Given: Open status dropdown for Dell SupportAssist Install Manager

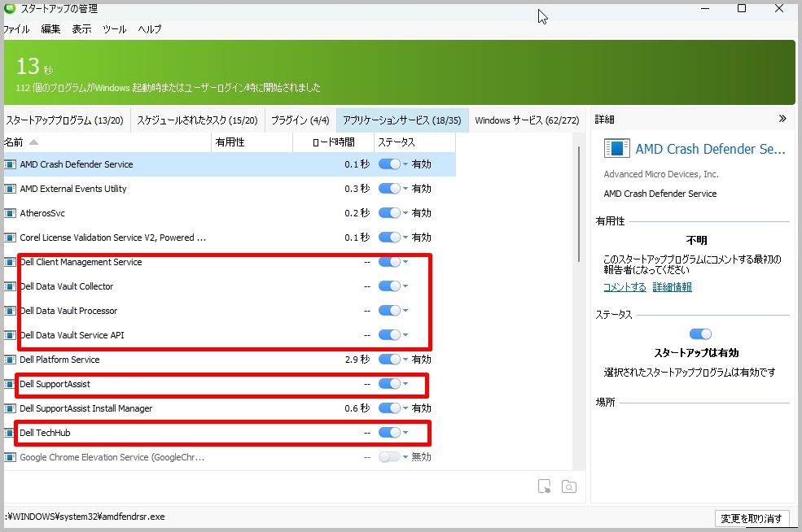Looking at the screenshot, I should point(405,408).
